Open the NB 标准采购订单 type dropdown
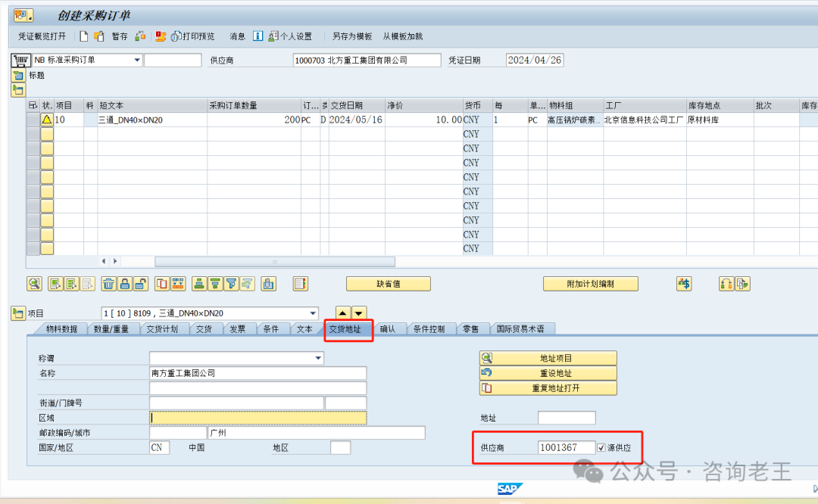Image resolution: width=818 pixels, height=504 pixels. (x=137, y=61)
